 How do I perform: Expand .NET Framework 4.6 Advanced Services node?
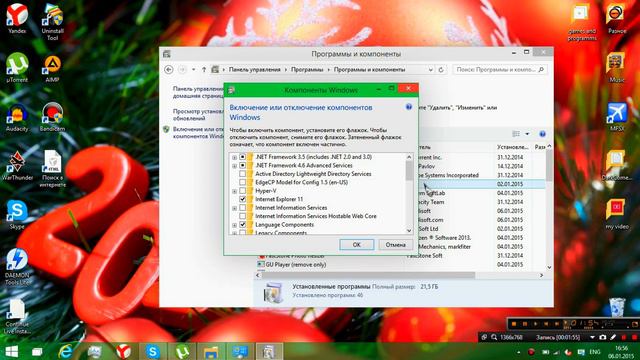234,166
